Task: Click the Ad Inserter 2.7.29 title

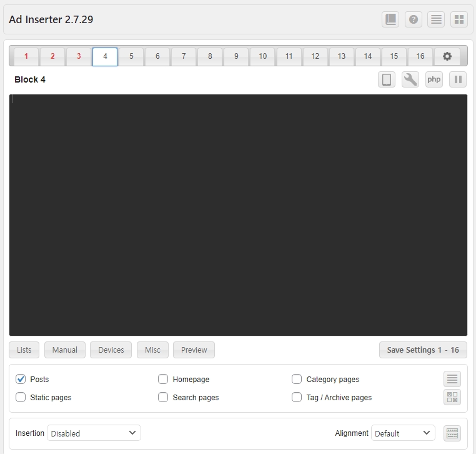Action: [51, 19]
